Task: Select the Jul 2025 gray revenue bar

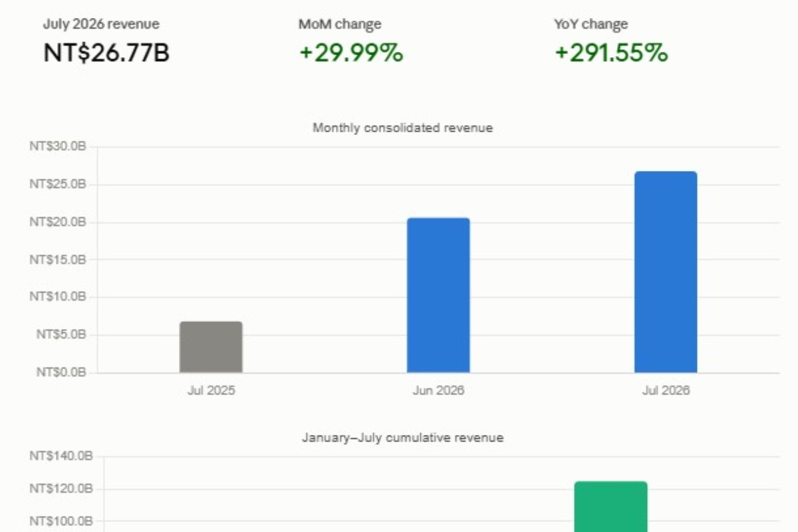Action: tap(211, 347)
